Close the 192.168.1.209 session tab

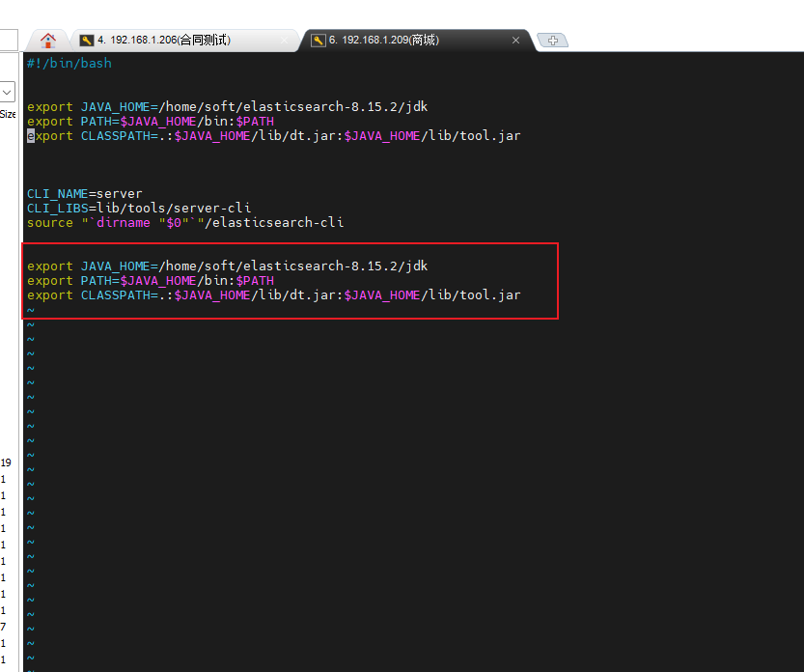pyautogui.click(x=515, y=40)
